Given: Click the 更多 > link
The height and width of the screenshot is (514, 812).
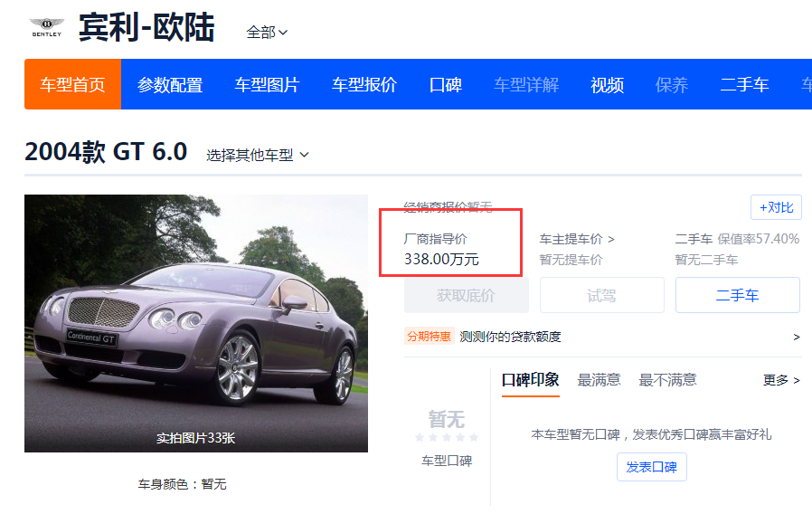Looking at the screenshot, I should pyautogui.click(x=781, y=380).
